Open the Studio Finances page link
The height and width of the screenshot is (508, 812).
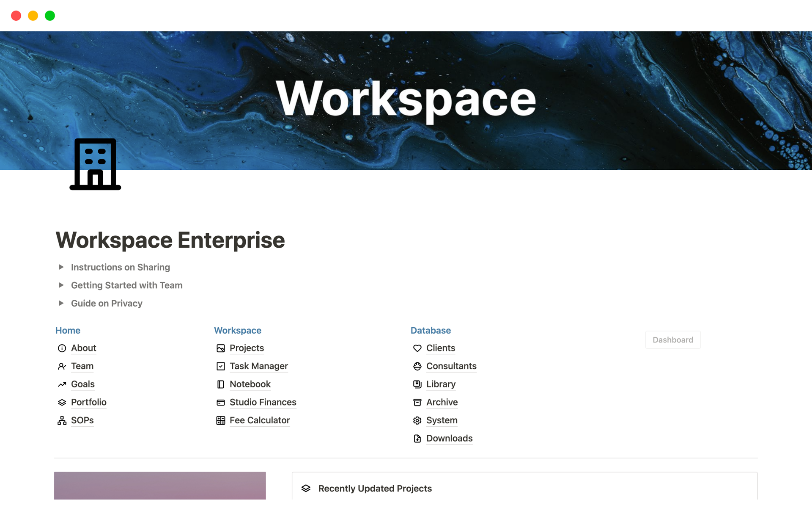tap(263, 402)
